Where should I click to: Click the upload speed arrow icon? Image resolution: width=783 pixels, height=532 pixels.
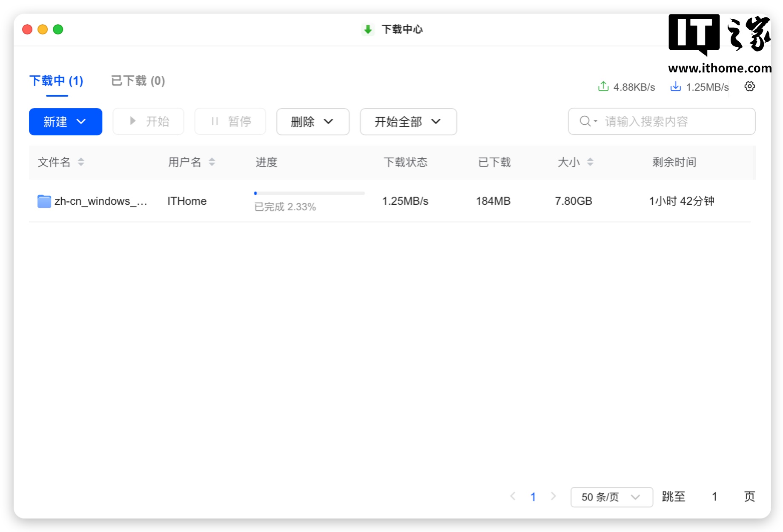pyautogui.click(x=603, y=86)
